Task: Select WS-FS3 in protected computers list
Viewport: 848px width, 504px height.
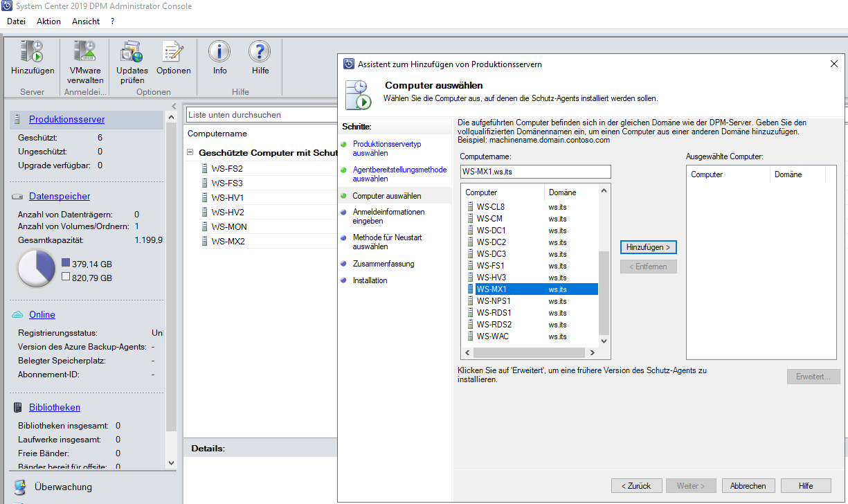Action: click(x=227, y=183)
